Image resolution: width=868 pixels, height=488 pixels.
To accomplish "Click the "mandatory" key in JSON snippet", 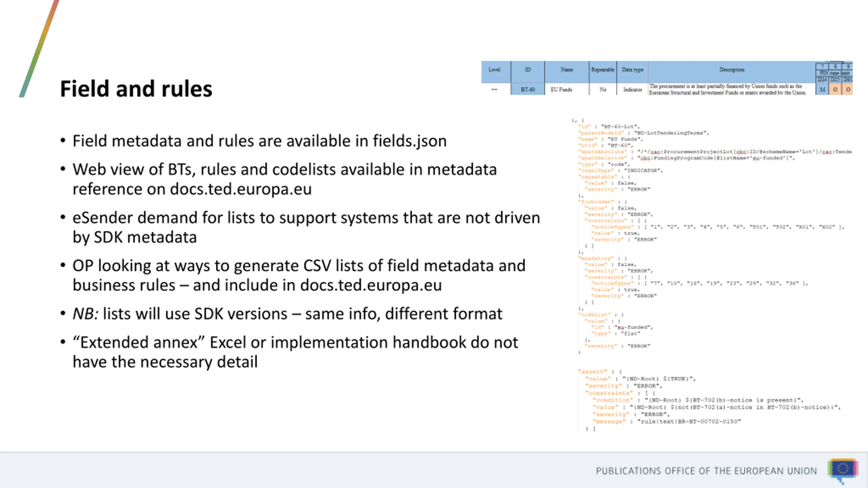I will [x=596, y=258].
